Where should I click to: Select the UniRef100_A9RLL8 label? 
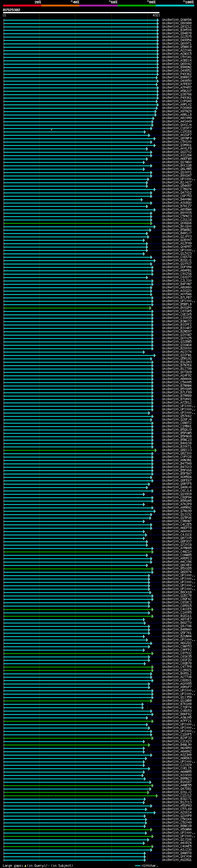click(177, 115)
